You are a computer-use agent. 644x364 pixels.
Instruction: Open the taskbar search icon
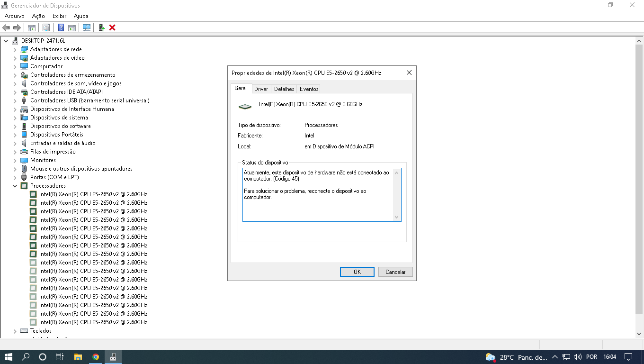[26, 357]
